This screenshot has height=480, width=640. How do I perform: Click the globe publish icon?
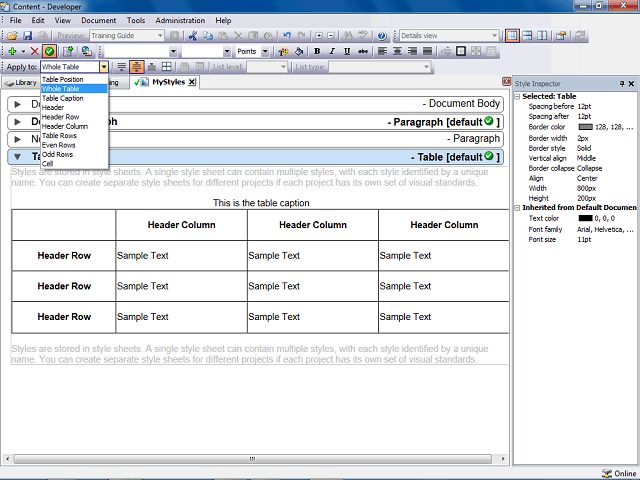point(87,51)
